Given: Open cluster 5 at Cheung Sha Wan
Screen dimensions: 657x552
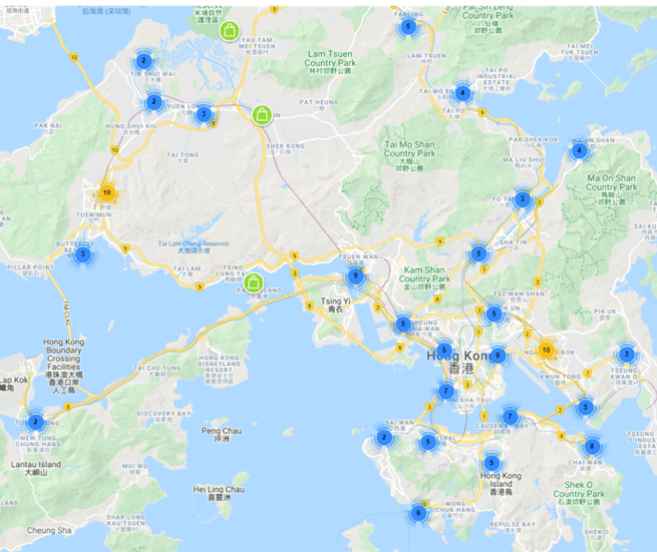Looking at the screenshot, I should (403, 324).
